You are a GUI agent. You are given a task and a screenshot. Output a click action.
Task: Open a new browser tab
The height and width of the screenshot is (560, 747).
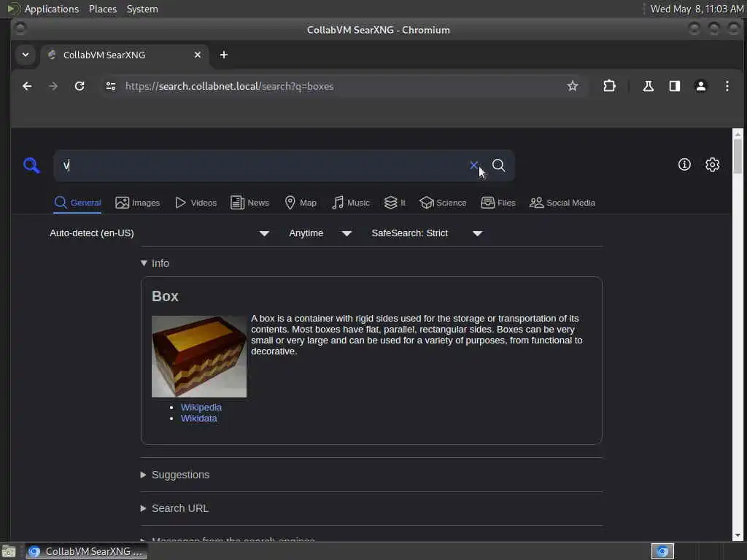point(223,55)
